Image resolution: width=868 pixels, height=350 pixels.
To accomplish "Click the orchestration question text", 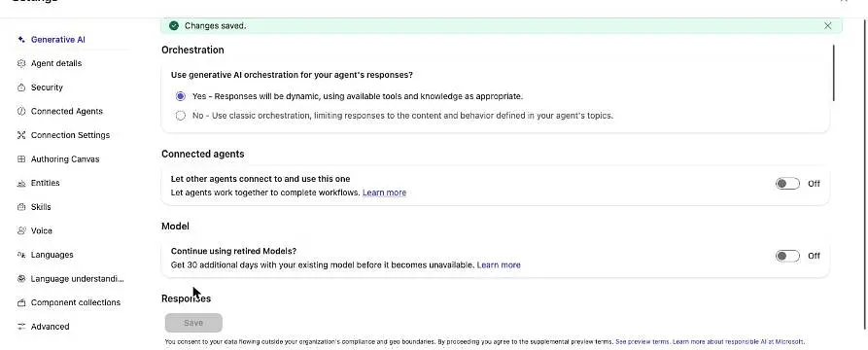I will pos(292,75).
